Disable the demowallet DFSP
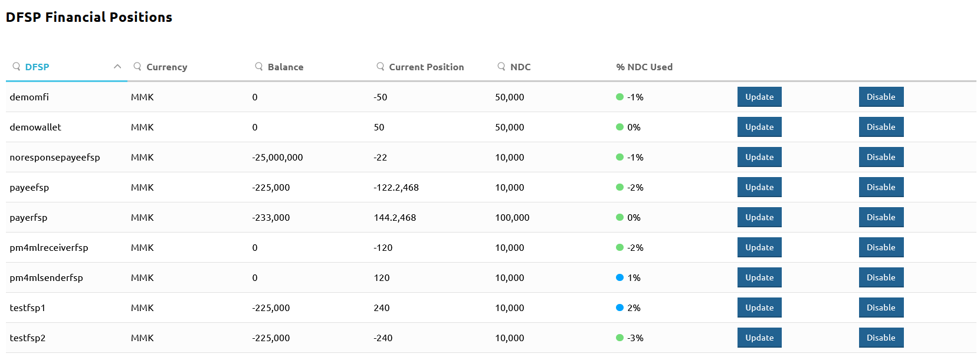 coord(881,127)
